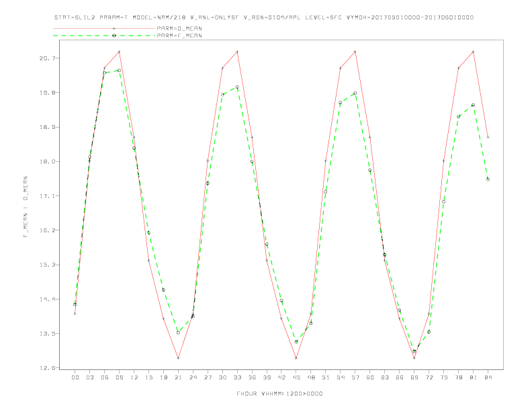Image resolution: width=532 pixels, height=411 pixels.
Task: Click the green F_MEAN circle marker at hour 84
Action: (x=488, y=179)
